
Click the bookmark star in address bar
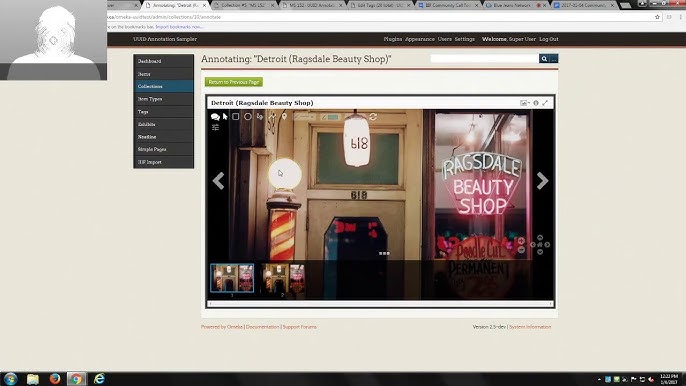[657, 17]
